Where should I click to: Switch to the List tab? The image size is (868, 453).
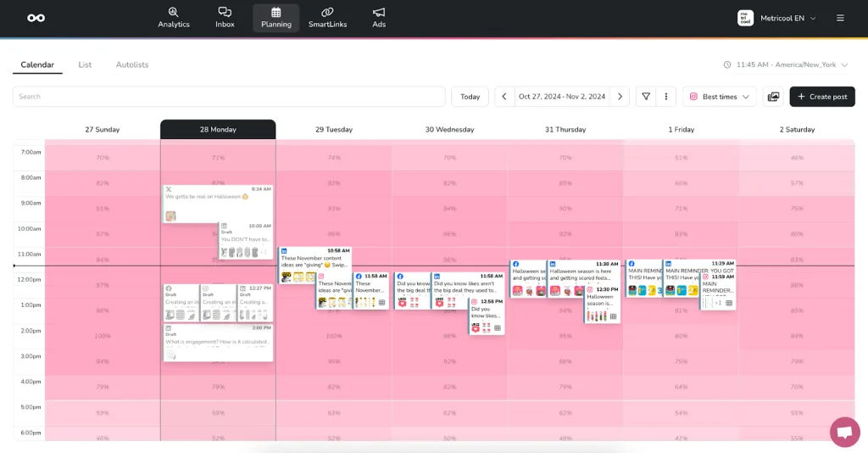click(x=85, y=64)
